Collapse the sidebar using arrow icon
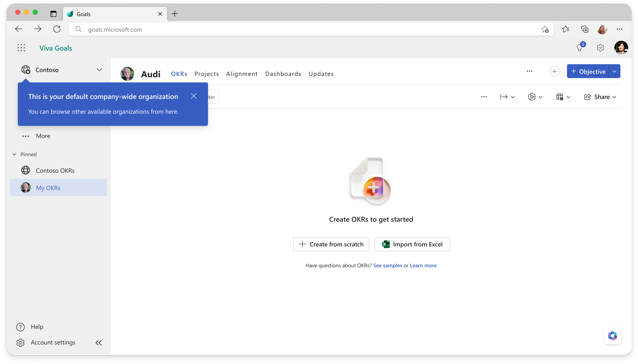Screen dimensions: 638x364 coord(99,343)
